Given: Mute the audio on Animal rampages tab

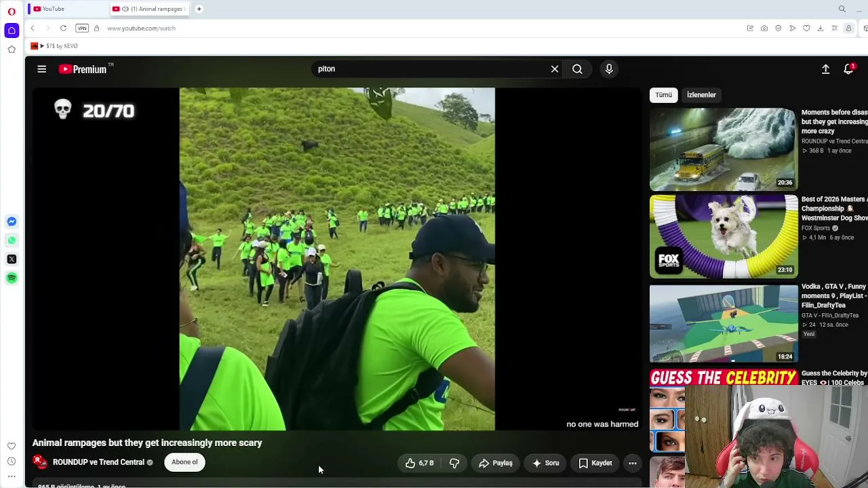Looking at the screenshot, I should 125,9.
